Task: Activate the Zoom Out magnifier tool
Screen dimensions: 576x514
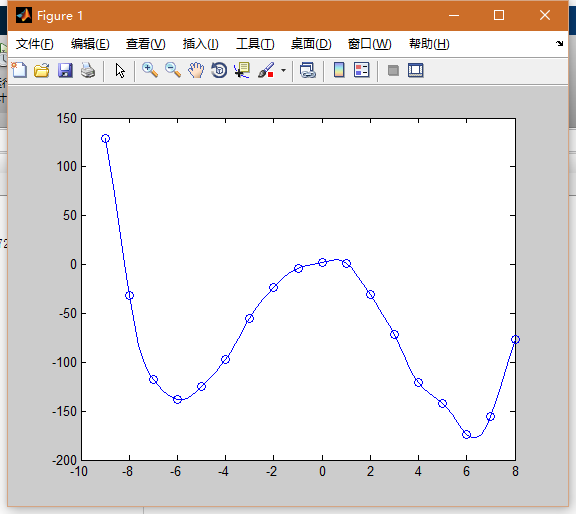Action: (x=173, y=70)
